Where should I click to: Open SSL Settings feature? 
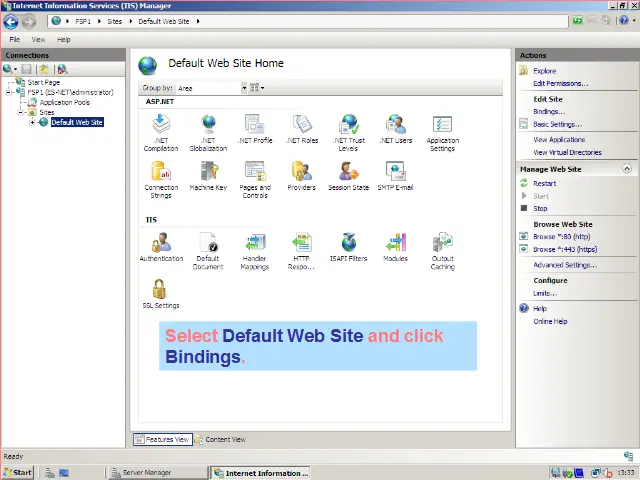pos(161,294)
